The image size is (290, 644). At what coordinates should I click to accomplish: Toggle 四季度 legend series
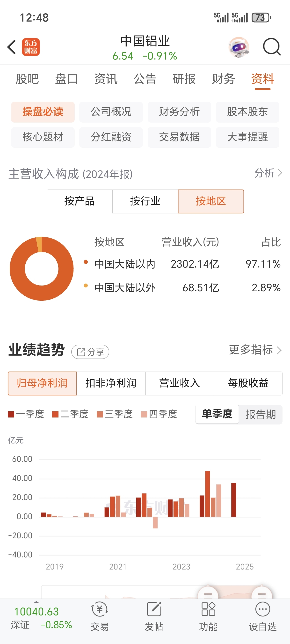(x=159, y=414)
